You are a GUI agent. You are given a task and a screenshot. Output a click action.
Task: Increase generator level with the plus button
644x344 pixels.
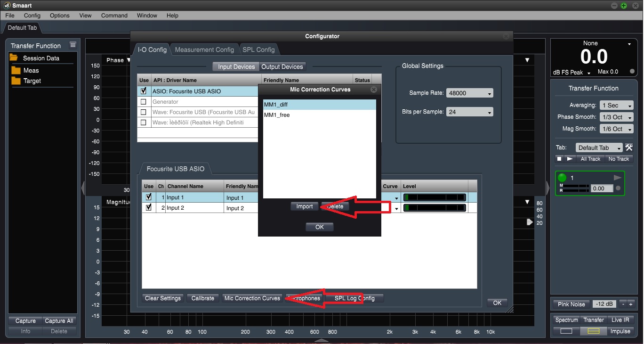[631, 304]
